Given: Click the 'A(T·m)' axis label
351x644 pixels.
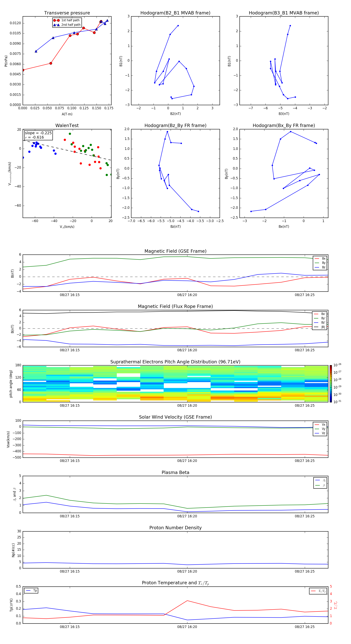Looking at the screenshot, I should click(67, 114).
